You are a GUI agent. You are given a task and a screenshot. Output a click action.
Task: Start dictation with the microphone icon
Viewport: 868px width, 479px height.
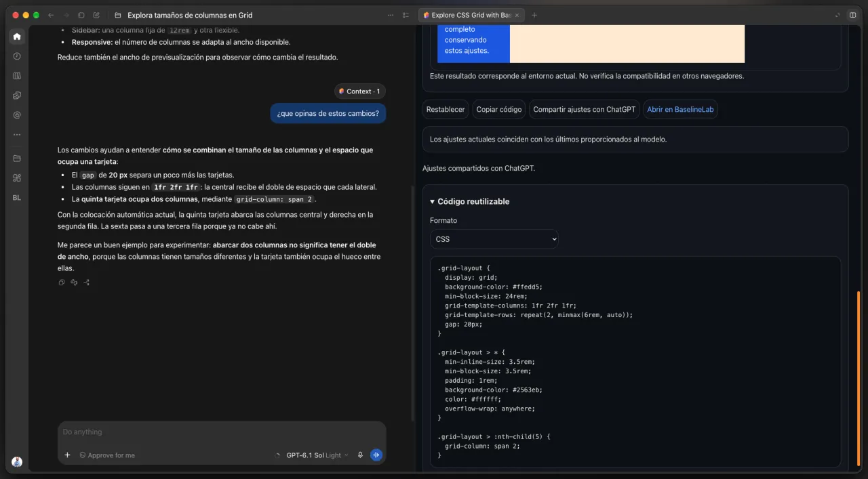tap(360, 455)
